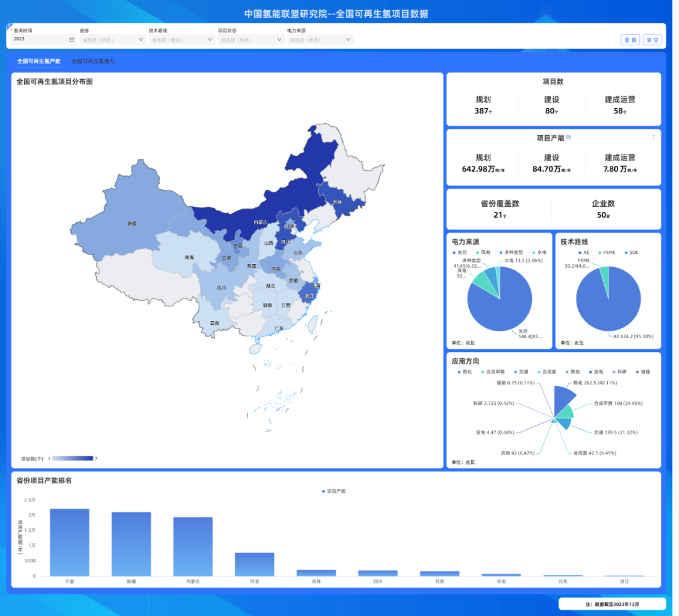The height and width of the screenshot is (616, 679).
Task: Expand the 技术路线 dropdown filter
Action: pyautogui.click(x=182, y=39)
